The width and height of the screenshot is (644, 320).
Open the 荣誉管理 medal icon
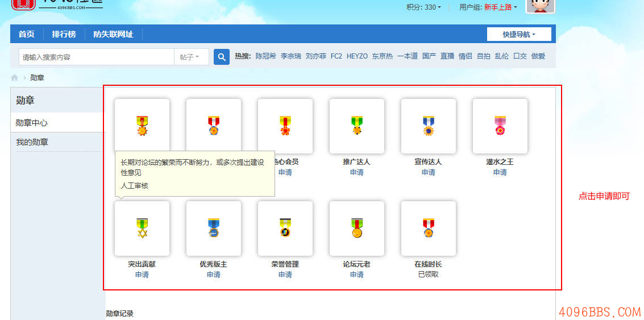click(x=285, y=228)
